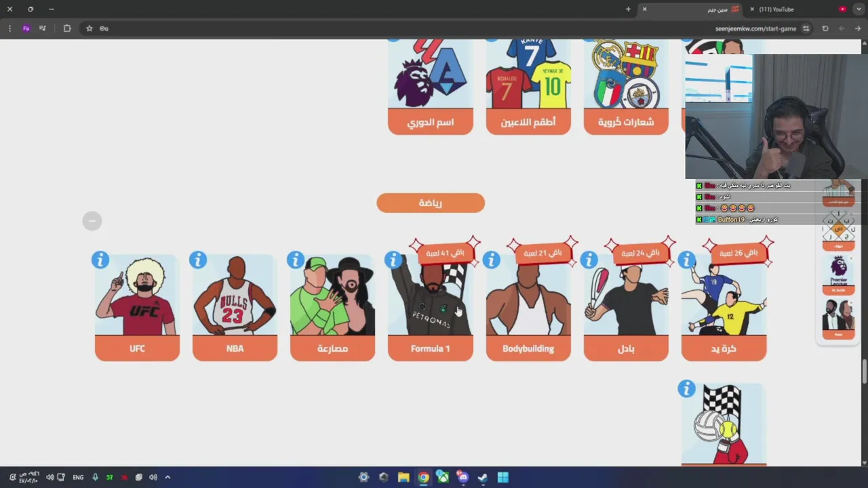Open info icon on the Formula 1 card
The image size is (868, 488).
pyautogui.click(x=393, y=260)
